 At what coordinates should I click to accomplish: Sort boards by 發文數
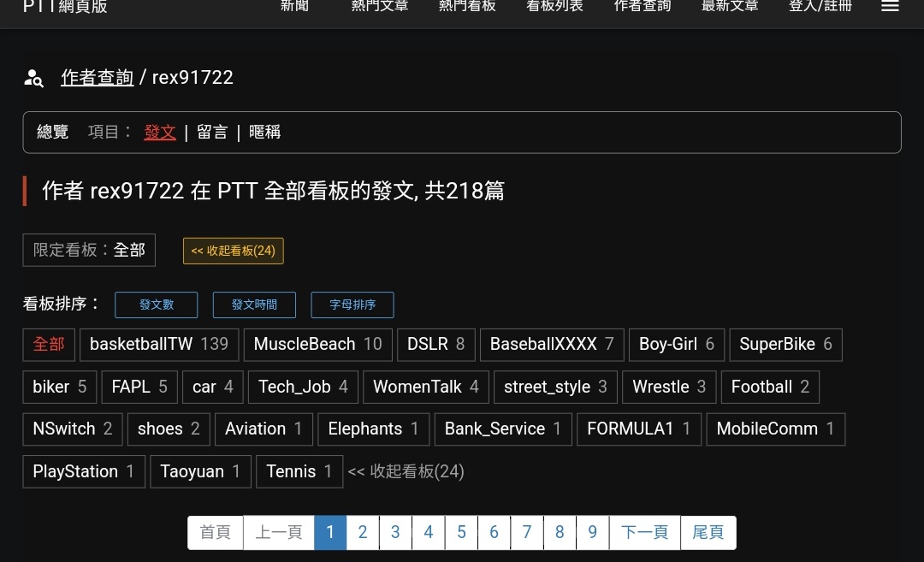click(156, 305)
